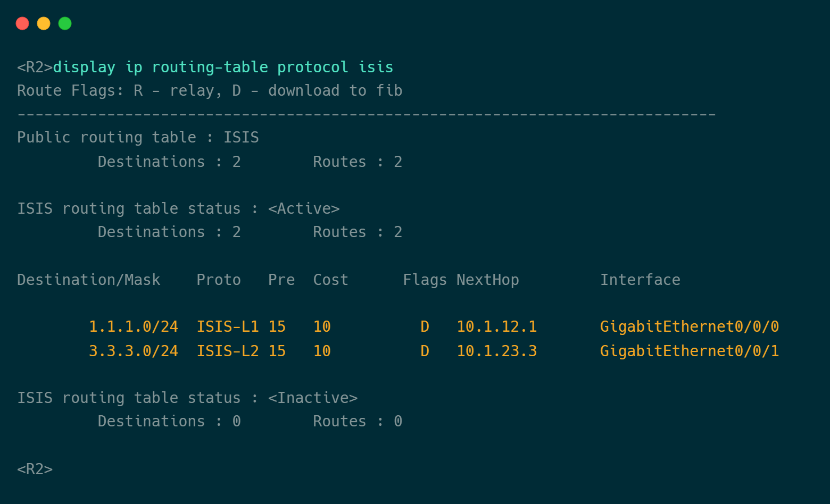The image size is (830, 504).
Task: Click the <Active> routing table status text
Action: click(x=303, y=208)
